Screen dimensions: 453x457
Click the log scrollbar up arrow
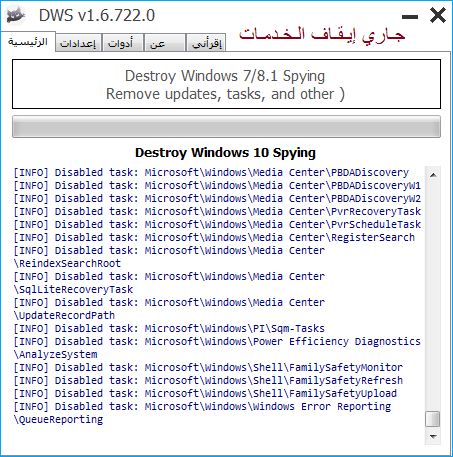(433, 175)
